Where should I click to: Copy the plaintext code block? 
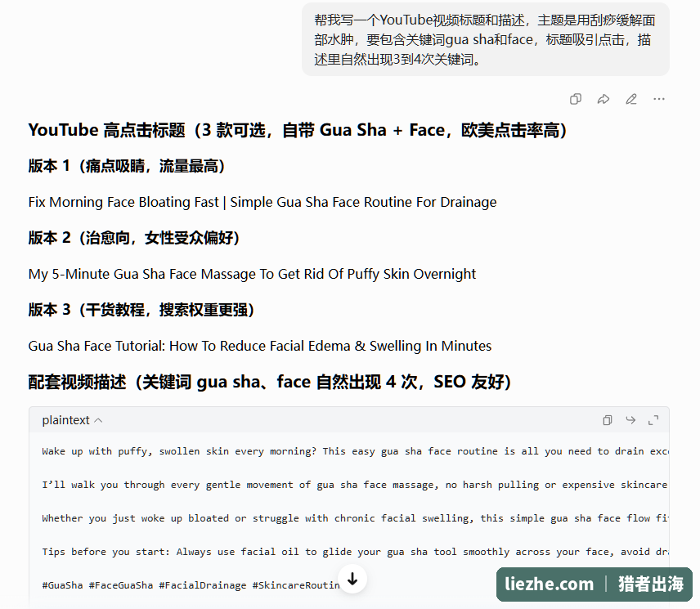(607, 420)
